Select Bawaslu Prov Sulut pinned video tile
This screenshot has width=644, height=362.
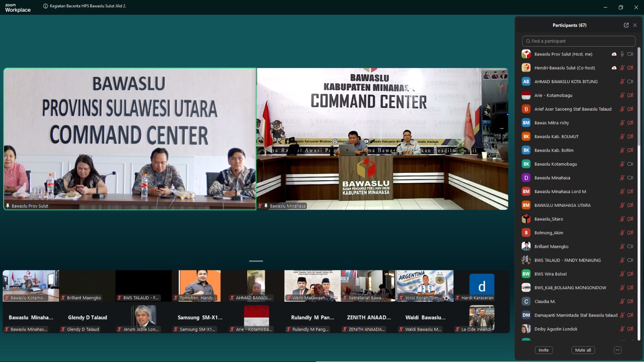coord(130,139)
